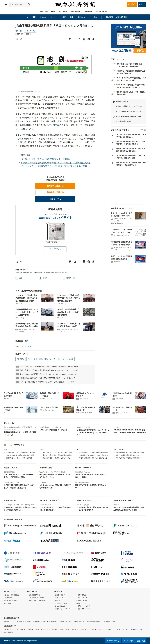Click the お問い合わせ footer button

click(113, 641)
